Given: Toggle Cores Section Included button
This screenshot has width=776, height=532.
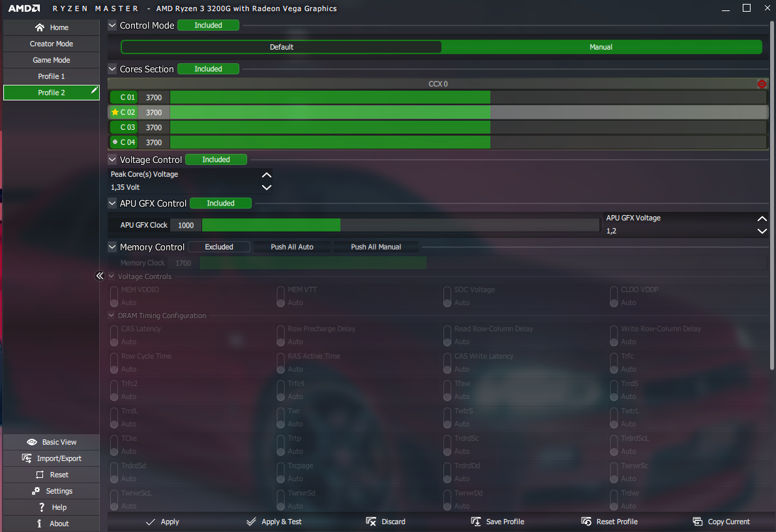Looking at the screenshot, I should click(x=209, y=69).
